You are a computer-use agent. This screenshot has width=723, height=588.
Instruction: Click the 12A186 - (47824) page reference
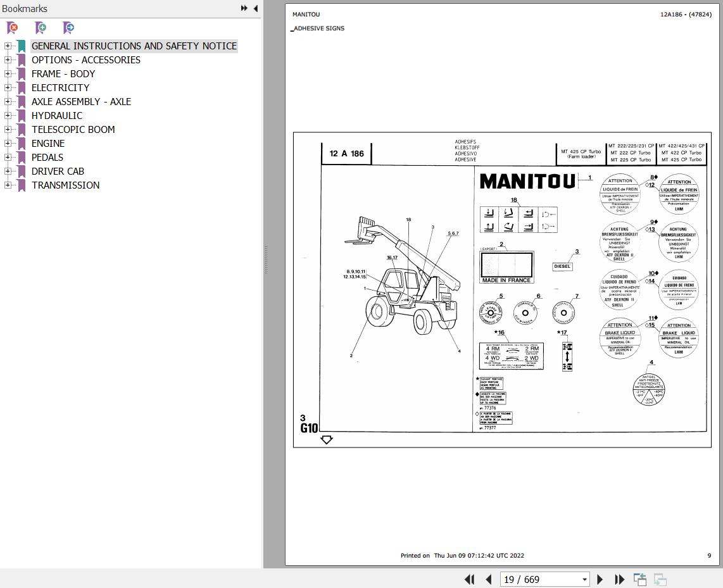(x=686, y=15)
